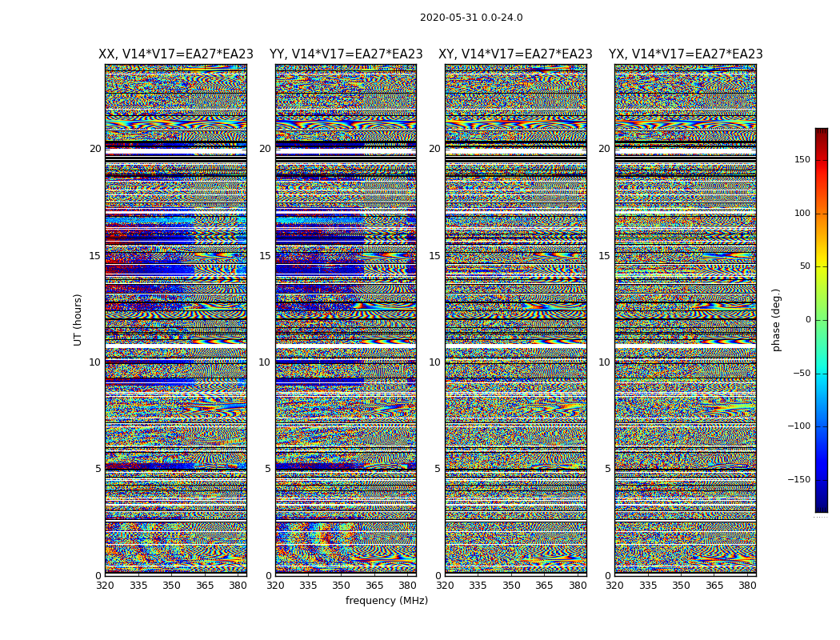Select the "XX, V14*V17=EA27*EA23" panel title
Image resolution: width=840 pixels, height=640 pixels.
(x=176, y=54)
